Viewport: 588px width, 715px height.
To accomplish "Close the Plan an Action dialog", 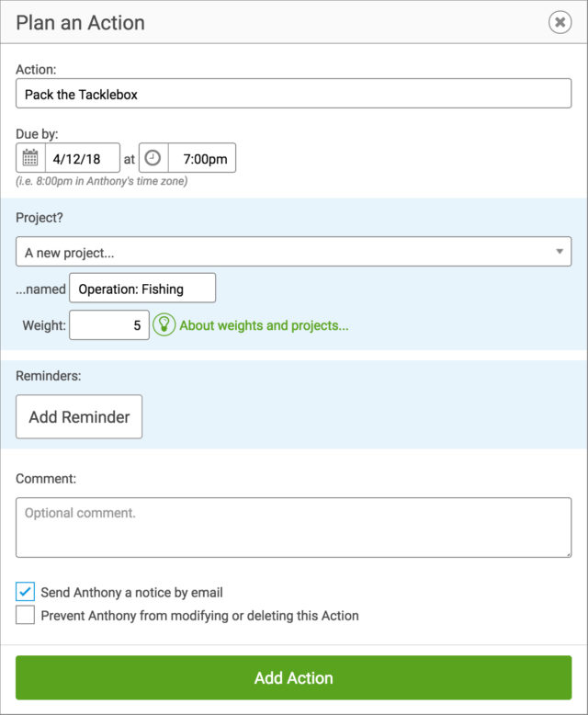I will [560, 22].
